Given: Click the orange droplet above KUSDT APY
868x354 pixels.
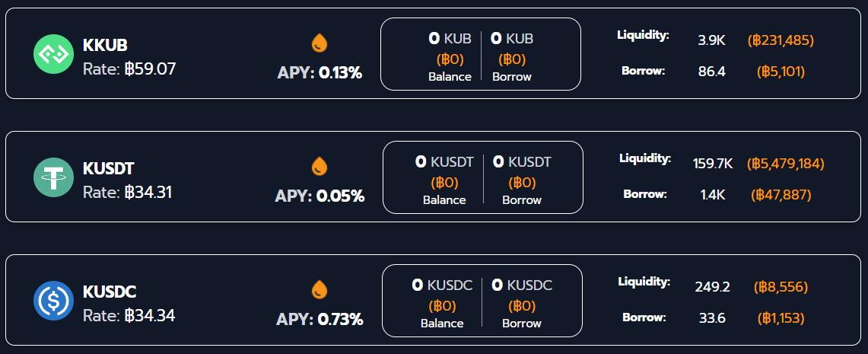Looking at the screenshot, I should pyautogui.click(x=320, y=166).
